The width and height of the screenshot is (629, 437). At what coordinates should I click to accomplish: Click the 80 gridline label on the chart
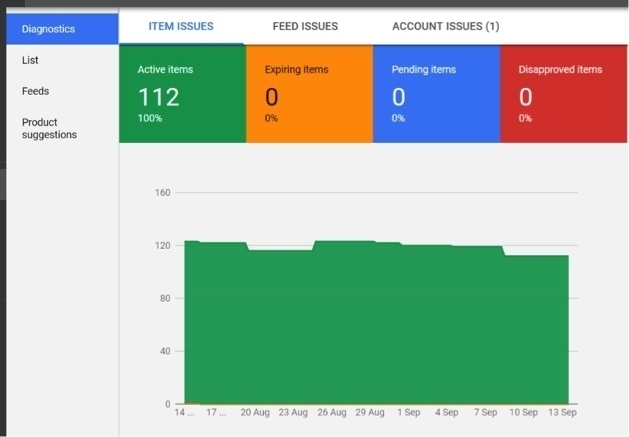tap(164, 298)
